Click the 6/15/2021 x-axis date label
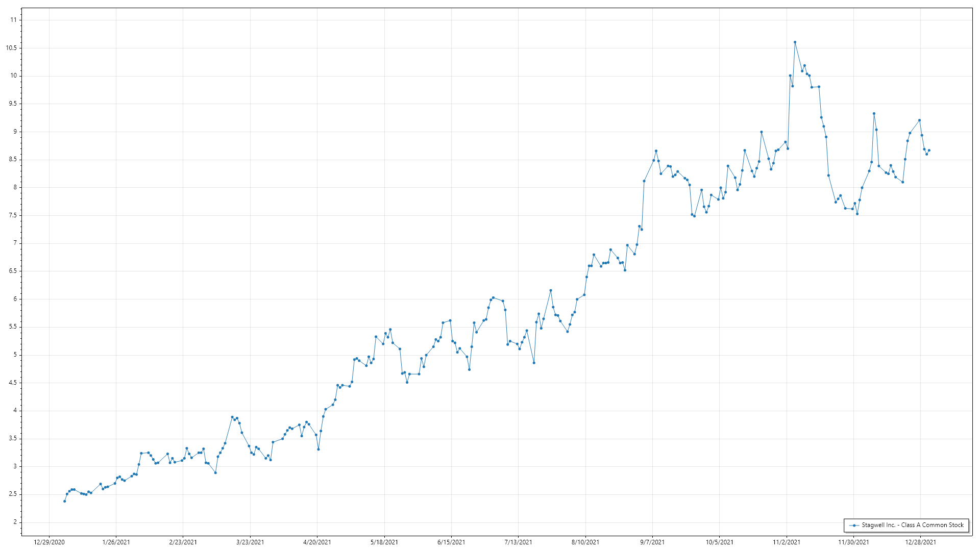 (451, 542)
